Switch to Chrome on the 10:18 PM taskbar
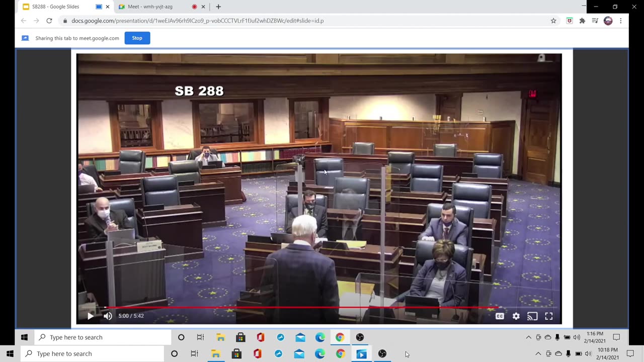Image resolution: width=644 pixels, height=362 pixels. pyautogui.click(x=341, y=354)
